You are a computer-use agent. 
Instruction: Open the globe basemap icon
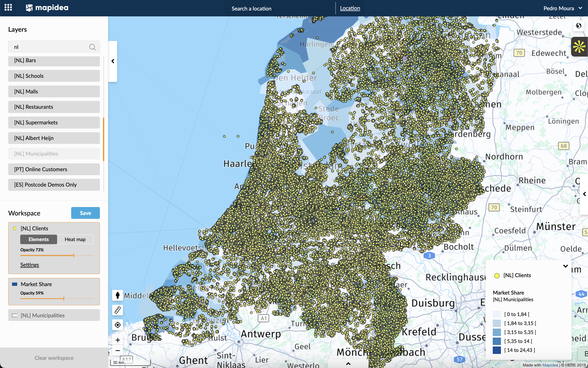578,26
